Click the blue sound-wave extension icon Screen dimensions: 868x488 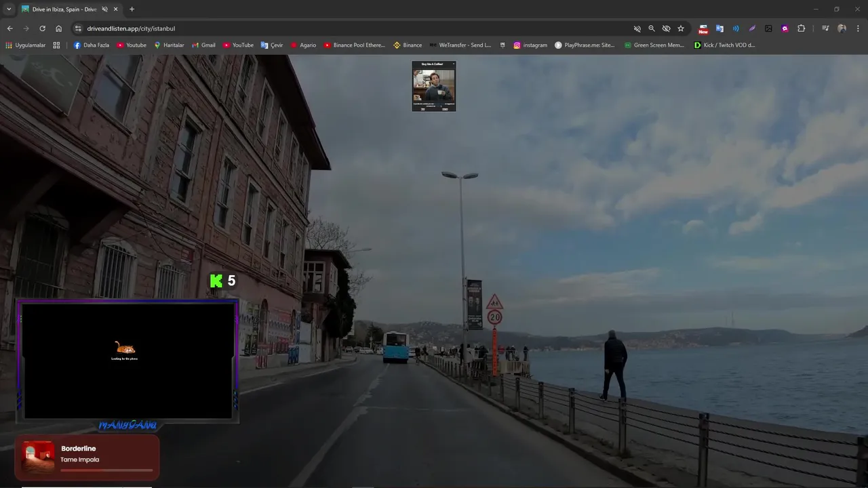point(736,28)
